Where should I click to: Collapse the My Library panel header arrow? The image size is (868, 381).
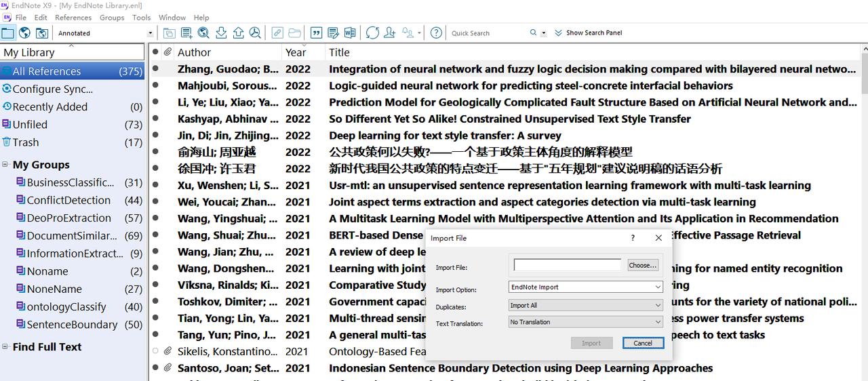pyautogui.click(x=71, y=46)
